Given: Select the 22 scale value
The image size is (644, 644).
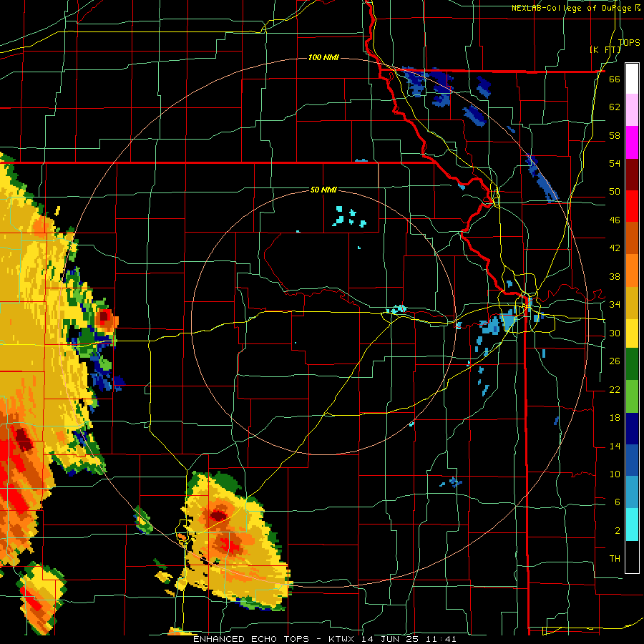Looking at the screenshot, I should pos(615,389).
